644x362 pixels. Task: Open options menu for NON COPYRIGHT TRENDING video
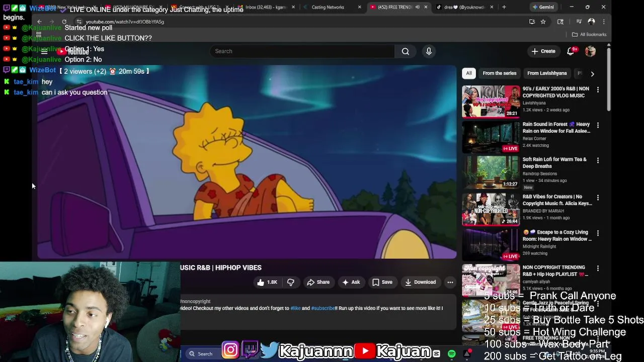point(598,268)
